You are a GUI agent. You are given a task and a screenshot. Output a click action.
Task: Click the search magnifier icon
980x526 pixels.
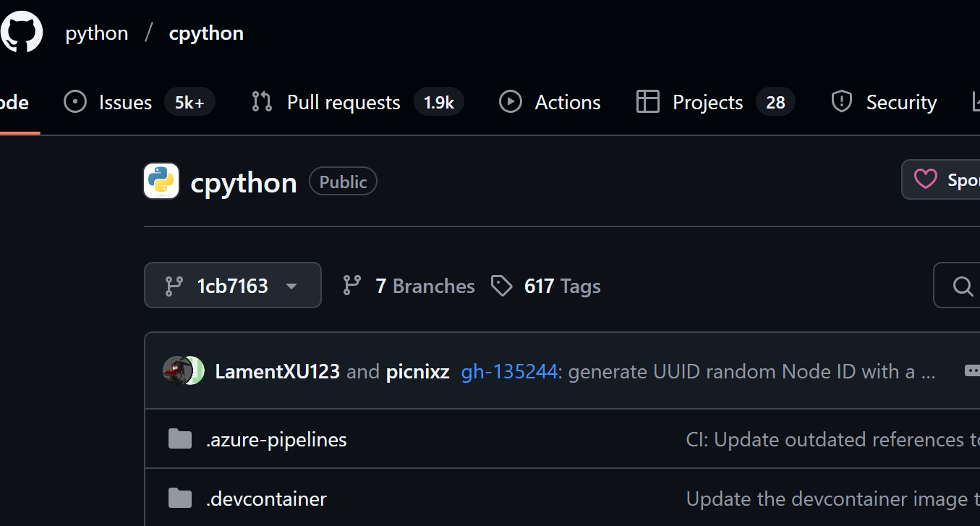[962, 287]
